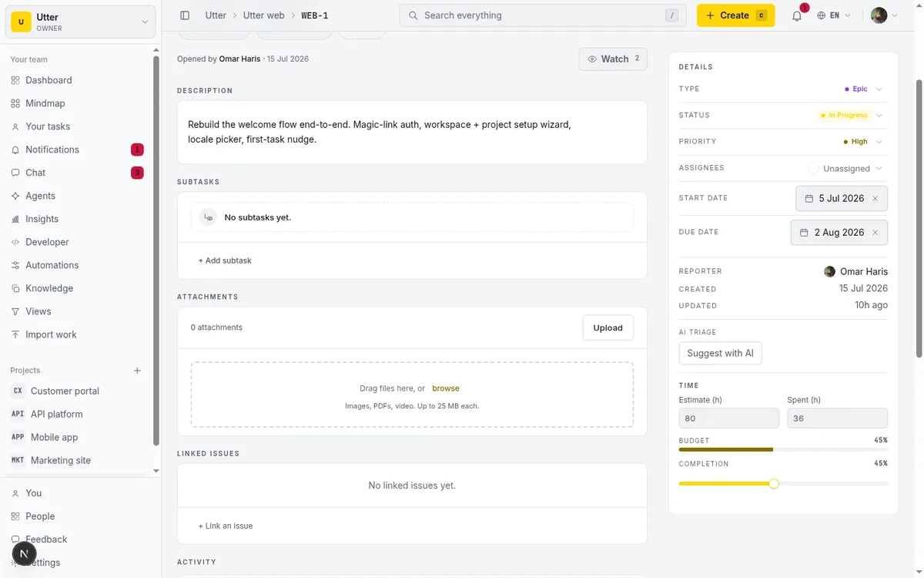Image resolution: width=924 pixels, height=578 pixels.
Task: Click the Import work upload icon
Action: click(15, 334)
